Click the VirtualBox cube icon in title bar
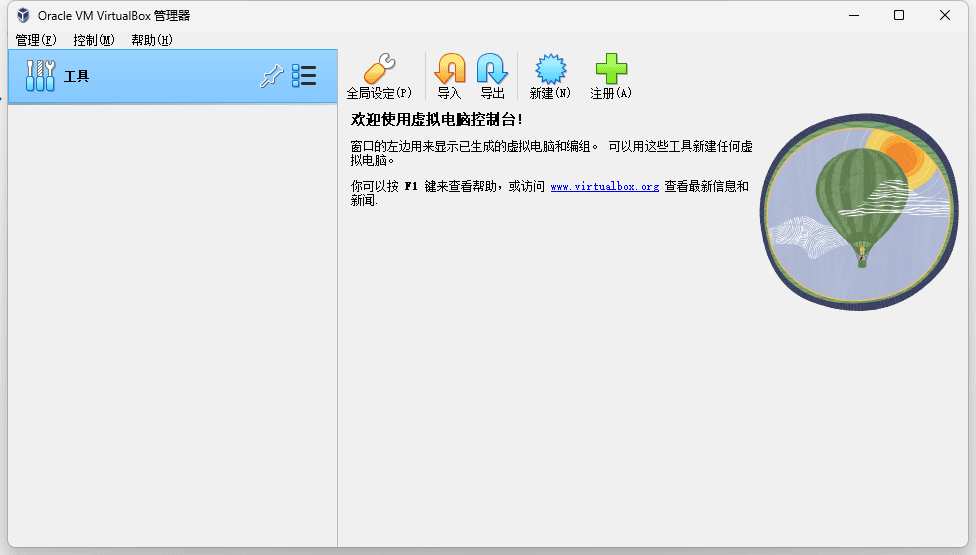 [23, 15]
